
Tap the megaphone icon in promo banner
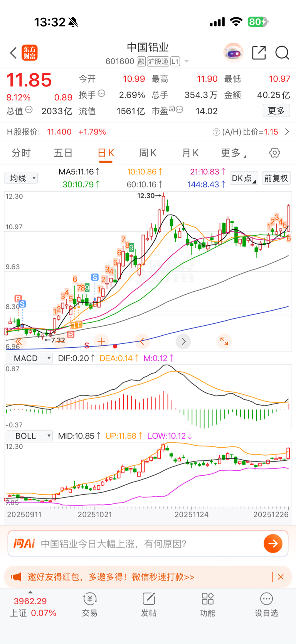[16, 577]
